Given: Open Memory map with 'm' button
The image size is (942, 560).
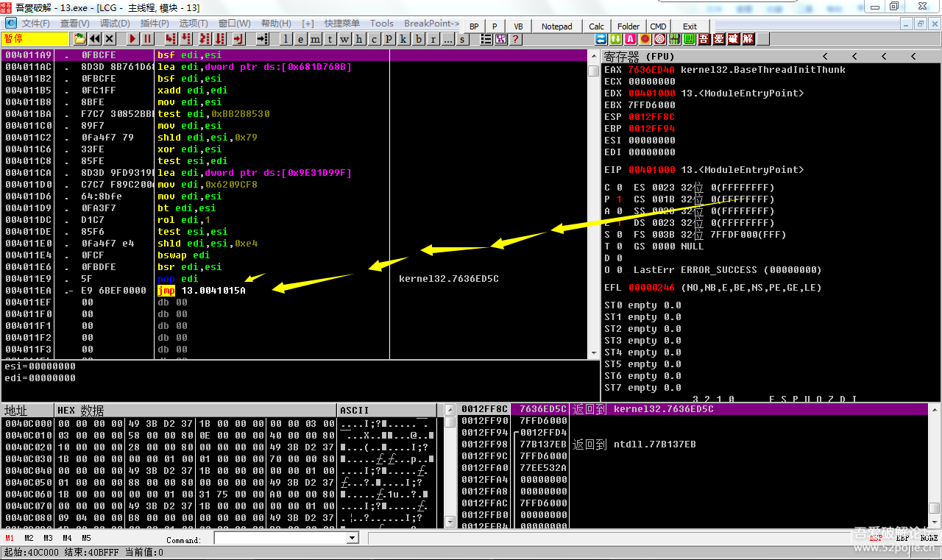Looking at the screenshot, I should [315, 39].
